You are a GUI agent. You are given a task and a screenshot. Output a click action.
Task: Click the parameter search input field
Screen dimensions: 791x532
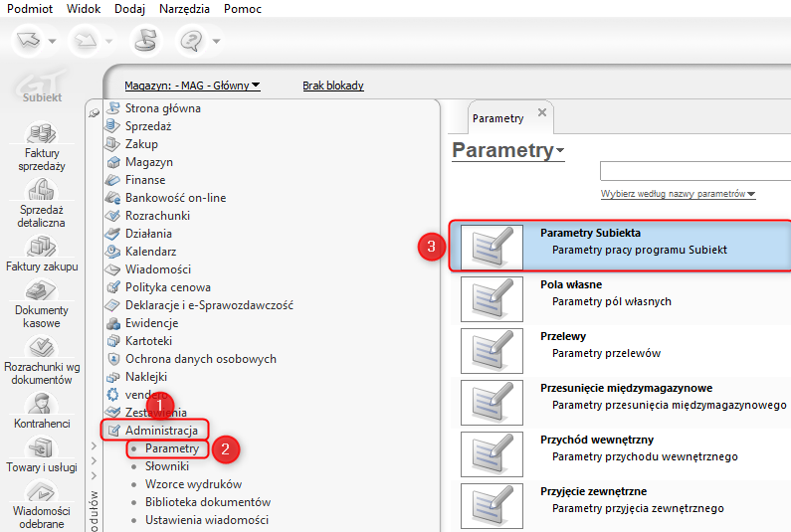pos(695,171)
